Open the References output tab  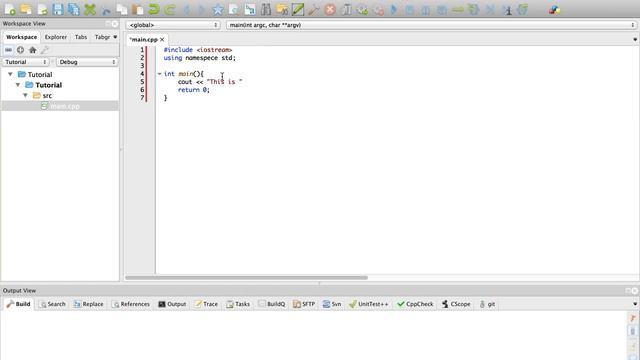[x=131, y=304]
